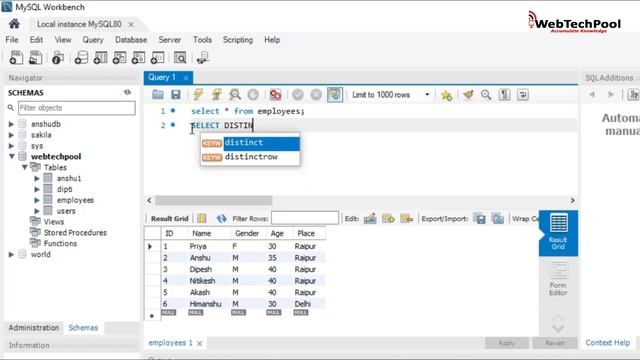The height and width of the screenshot is (360, 640).
Task: Create a new SQL tab toolbar icon
Action: [x=16, y=58]
